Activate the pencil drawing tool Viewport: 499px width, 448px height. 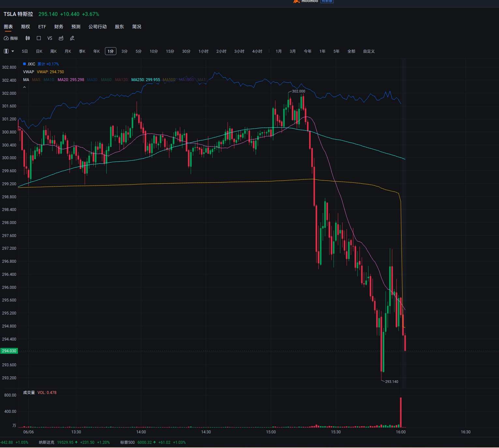point(72,38)
